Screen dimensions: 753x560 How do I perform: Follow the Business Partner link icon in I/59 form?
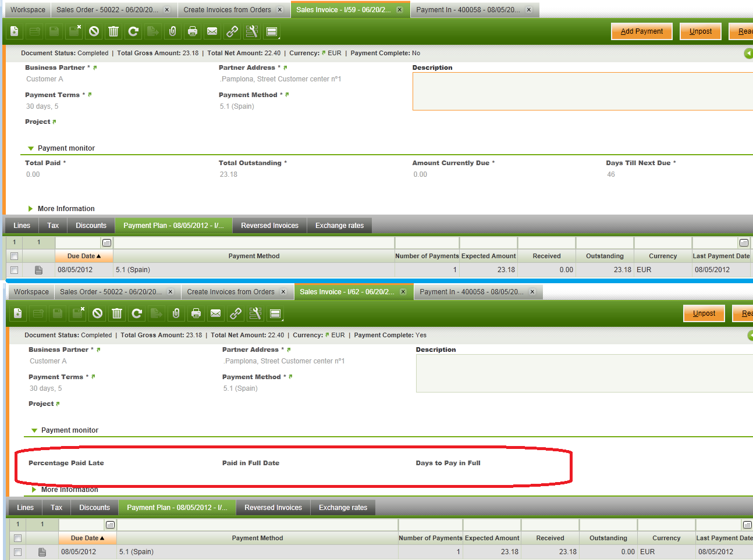(x=95, y=68)
